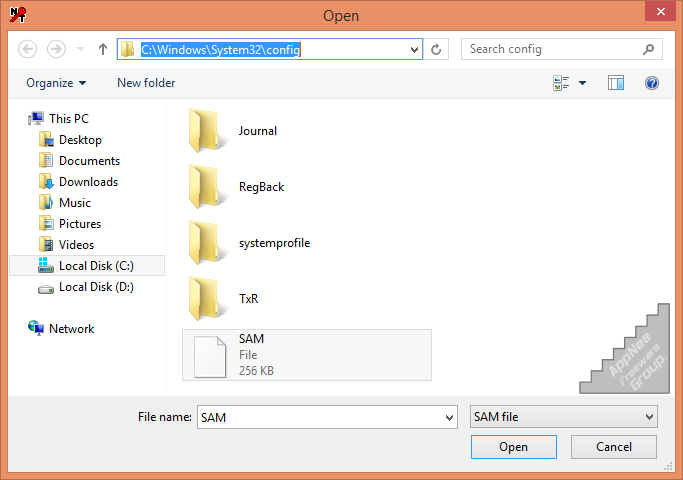Select the address bar path text
Viewport: 683px width, 480px height.
pyautogui.click(x=220, y=49)
